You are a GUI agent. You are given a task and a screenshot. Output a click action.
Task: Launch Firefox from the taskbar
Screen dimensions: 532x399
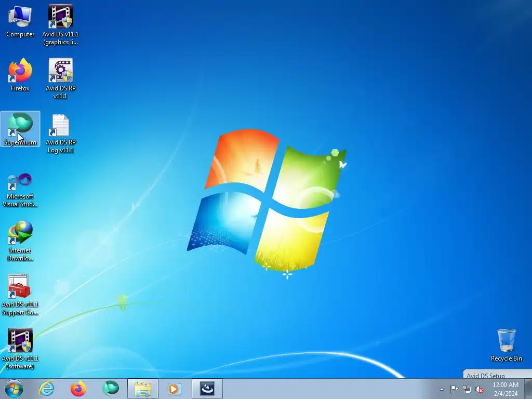click(x=78, y=389)
